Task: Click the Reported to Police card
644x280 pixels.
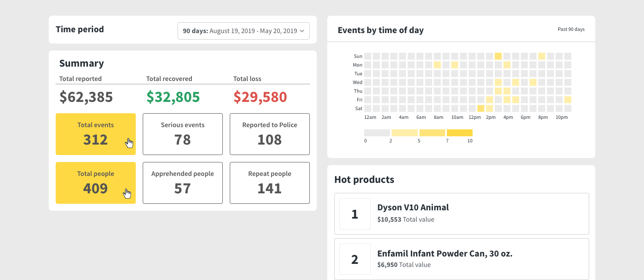Action: click(269, 134)
